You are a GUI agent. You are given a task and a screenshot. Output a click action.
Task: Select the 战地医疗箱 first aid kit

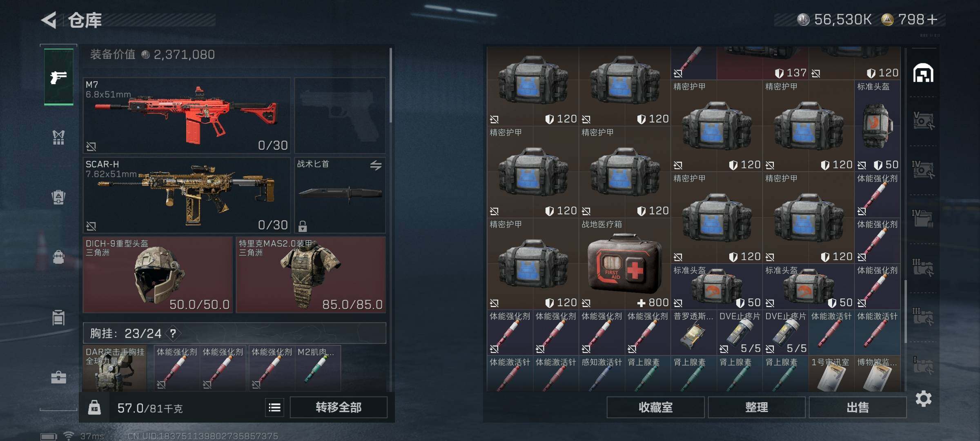coord(625,264)
